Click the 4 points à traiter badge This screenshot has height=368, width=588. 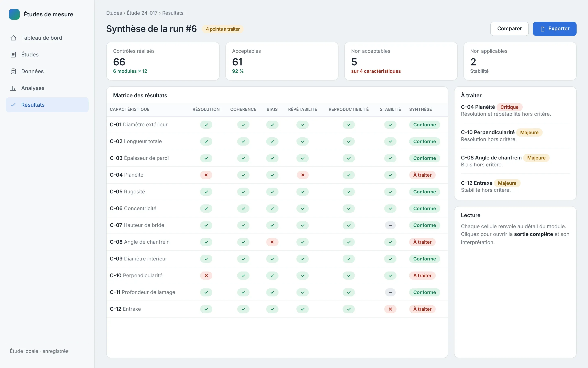pyautogui.click(x=223, y=29)
